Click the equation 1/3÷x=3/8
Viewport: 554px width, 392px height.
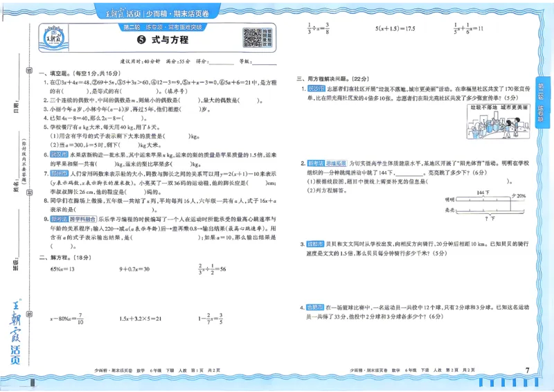click(319, 28)
